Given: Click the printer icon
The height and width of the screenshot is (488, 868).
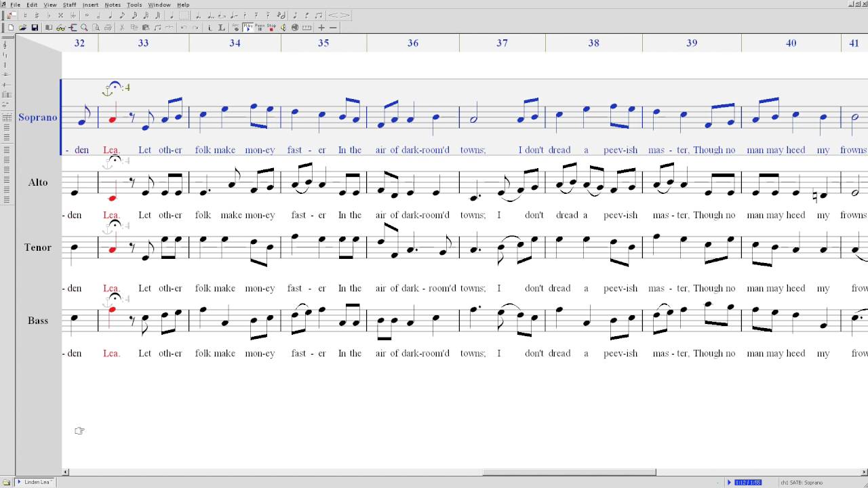Looking at the screenshot, I should pyautogui.click(x=108, y=28).
